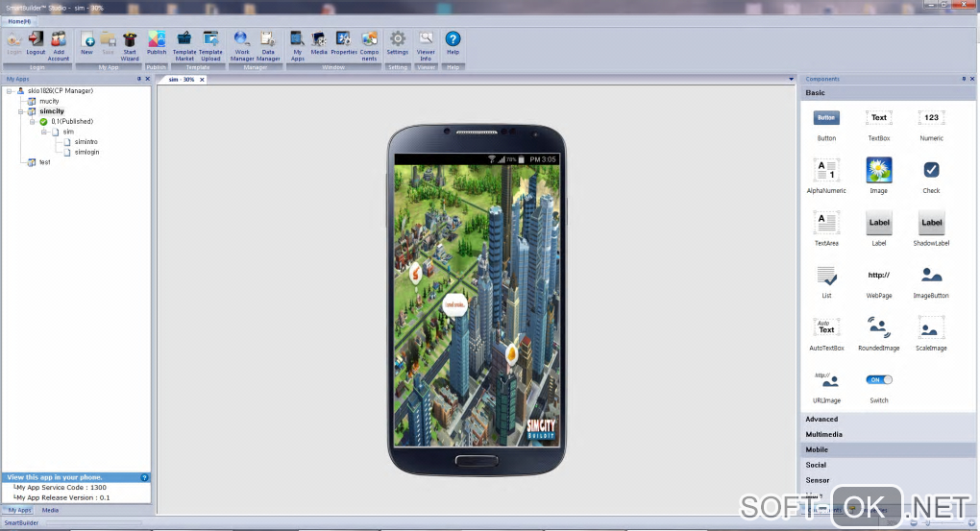This screenshot has height=531, width=980.
Task: Select the AutoTextBox component
Action: coord(826,334)
